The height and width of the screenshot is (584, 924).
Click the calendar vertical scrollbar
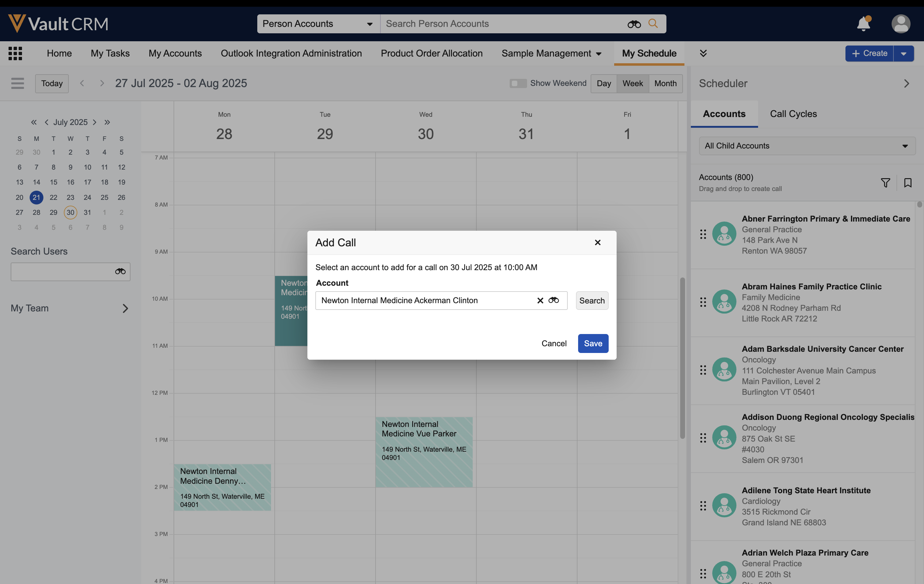682,357
